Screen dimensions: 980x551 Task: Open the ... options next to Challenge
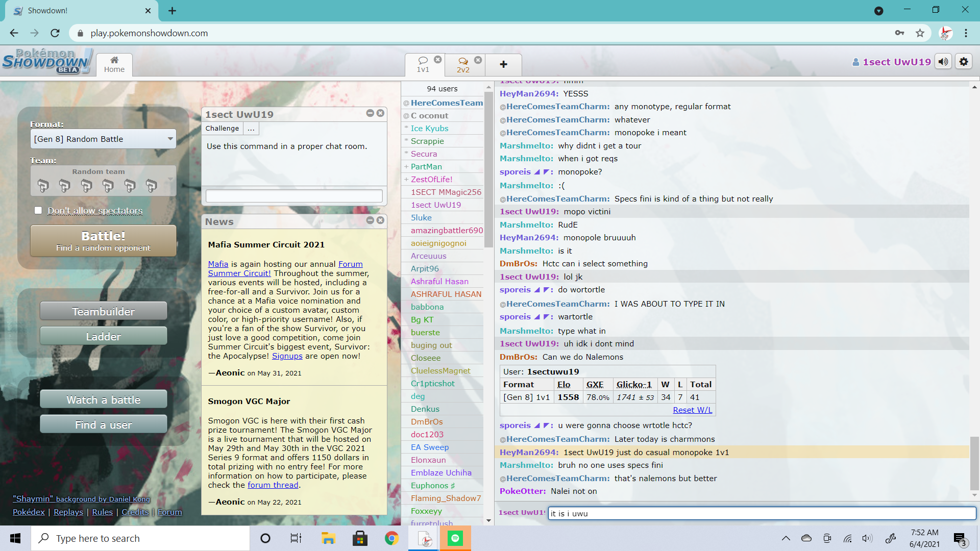pos(251,128)
